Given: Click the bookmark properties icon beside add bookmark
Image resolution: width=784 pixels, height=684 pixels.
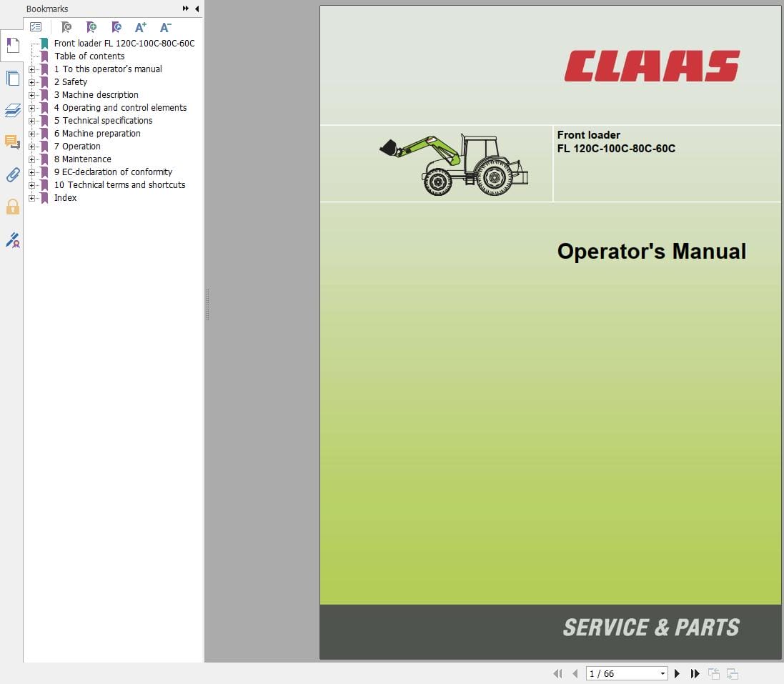Looking at the screenshot, I should point(116,27).
